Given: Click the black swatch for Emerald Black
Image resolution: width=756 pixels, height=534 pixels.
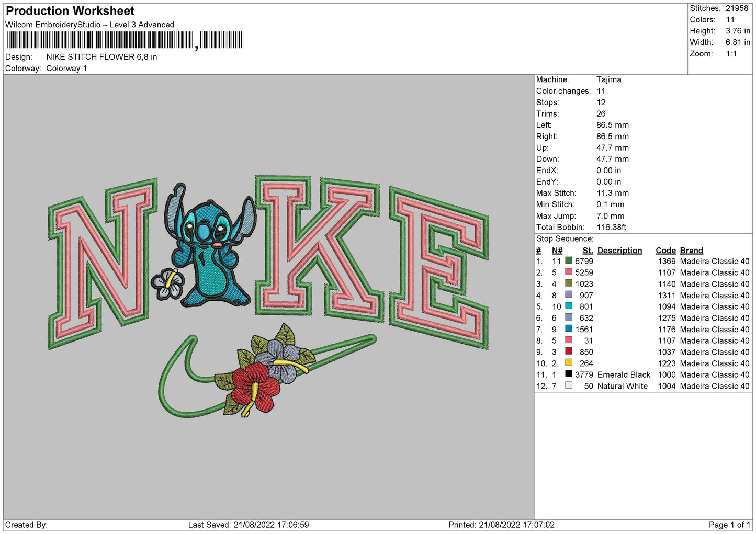Looking at the screenshot, I should [569, 374].
